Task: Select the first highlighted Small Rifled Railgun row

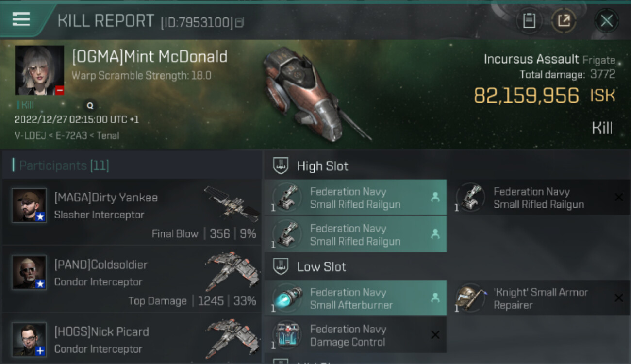Action: (x=355, y=198)
